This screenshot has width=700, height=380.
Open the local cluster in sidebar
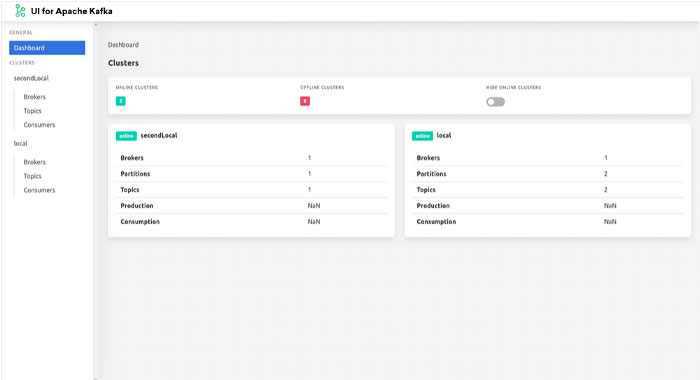[21, 143]
